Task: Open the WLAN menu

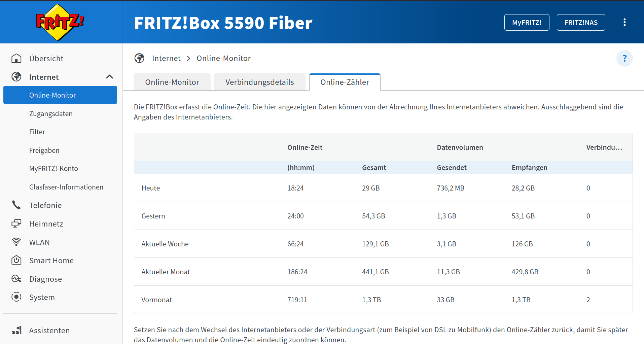Action: pos(39,242)
